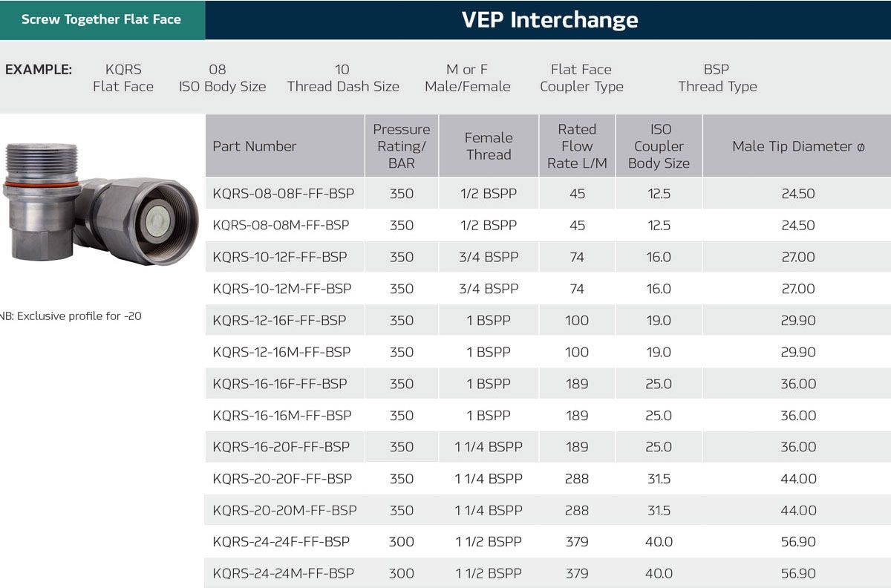Click the Female Thread column header
The image size is (891, 588).
[488, 146]
